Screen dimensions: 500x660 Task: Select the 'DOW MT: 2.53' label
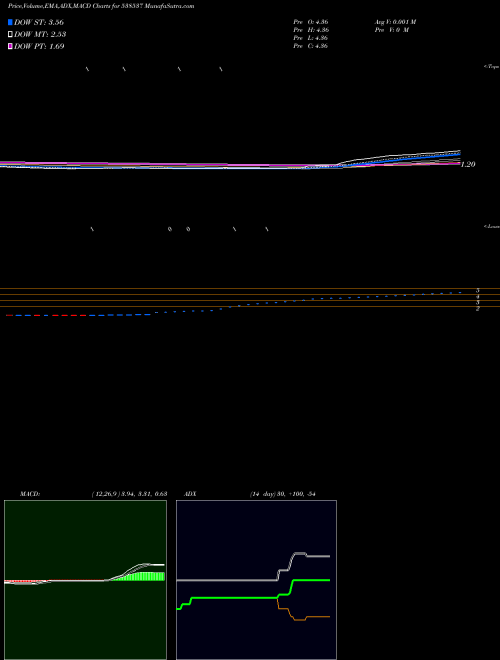click(x=40, y=35)
